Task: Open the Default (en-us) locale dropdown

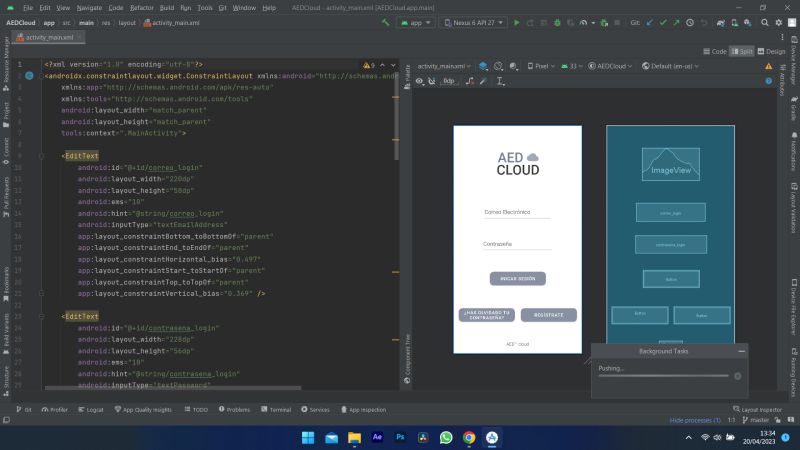Action: tap(670, 66)
